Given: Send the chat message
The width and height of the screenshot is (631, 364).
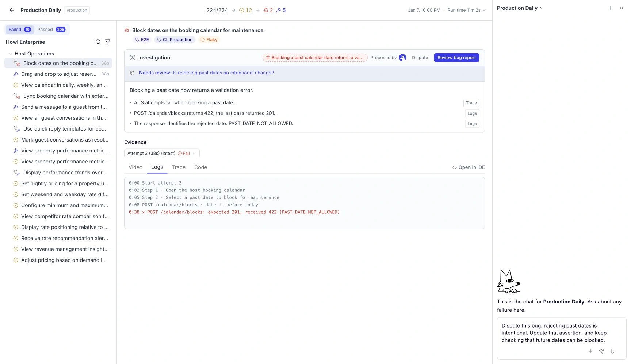Looking at the screenshot, I should point(601,351).
